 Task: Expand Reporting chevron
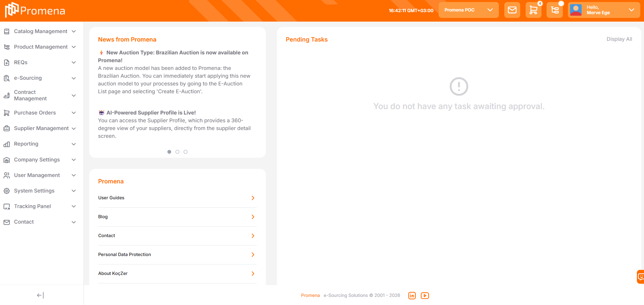(x=74, y=144)
